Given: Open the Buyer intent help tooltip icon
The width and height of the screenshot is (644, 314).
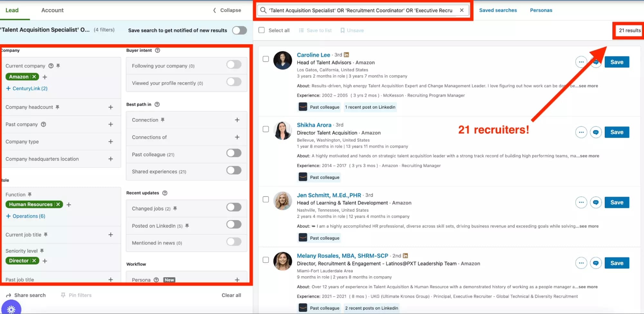Looking at the screenshot, I should coord(157,50).
